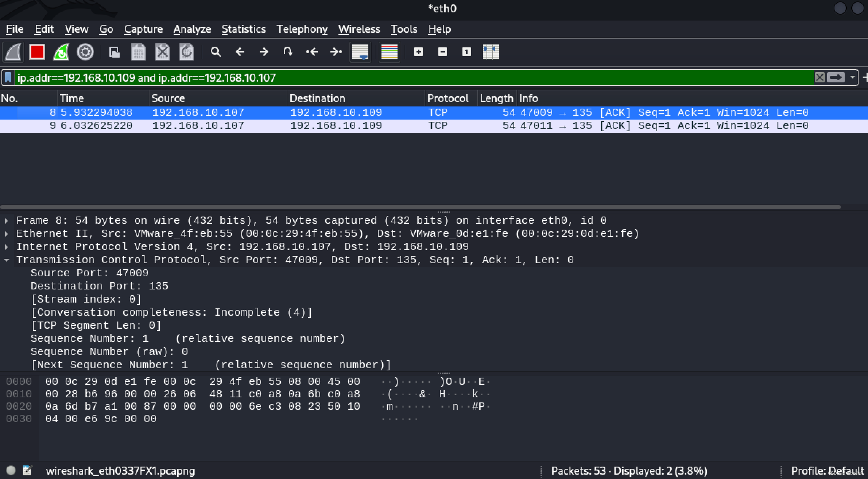Viewport: 868px width, 479px height.
Task: Stop the running packet capture
Action: click(37, 52)
